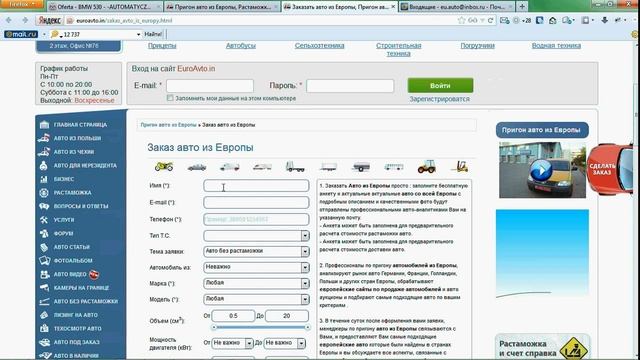Viewport: 640px width, 360px height.
Task: Click the green Войти button
Action: click(440, 86)
